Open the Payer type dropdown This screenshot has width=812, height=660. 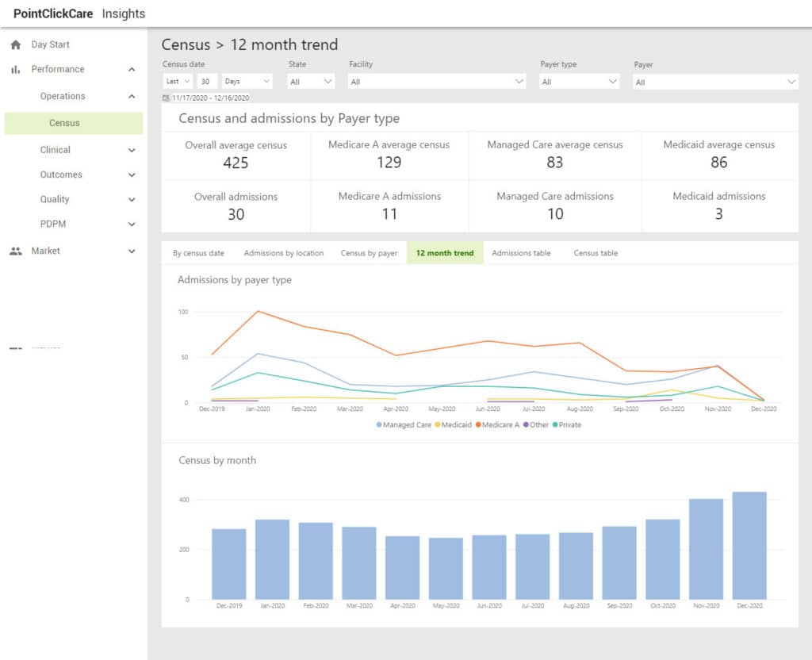580,80
